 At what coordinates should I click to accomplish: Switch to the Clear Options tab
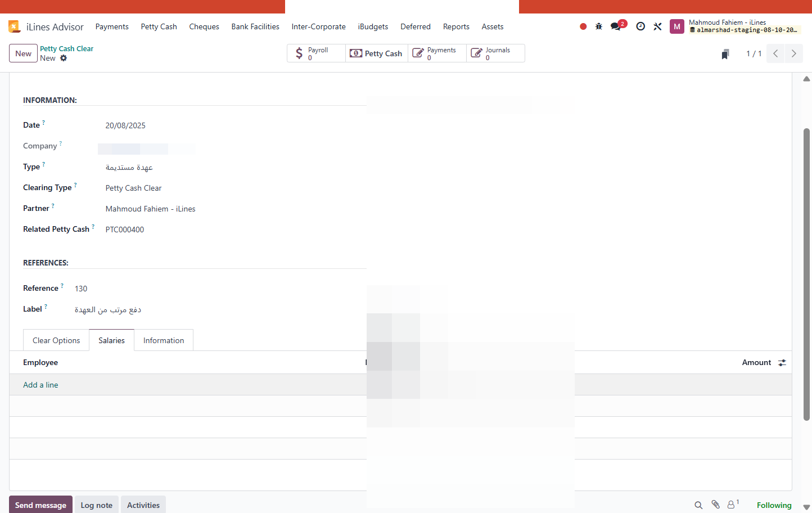coord(56,340)
